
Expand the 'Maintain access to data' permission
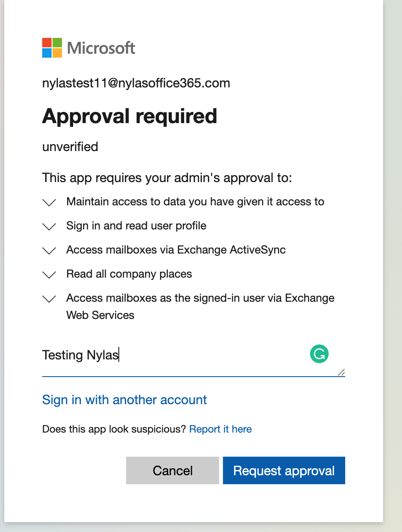[49, 202]
